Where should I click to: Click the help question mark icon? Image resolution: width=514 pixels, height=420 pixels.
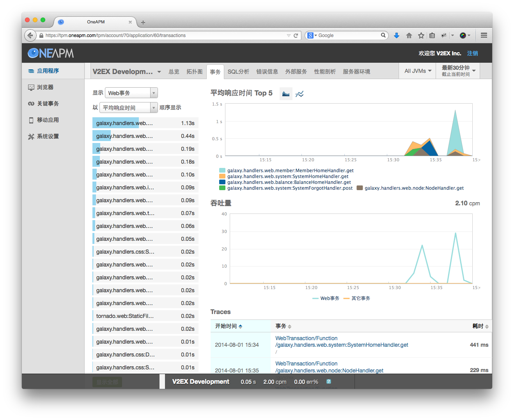pos(329,382)
